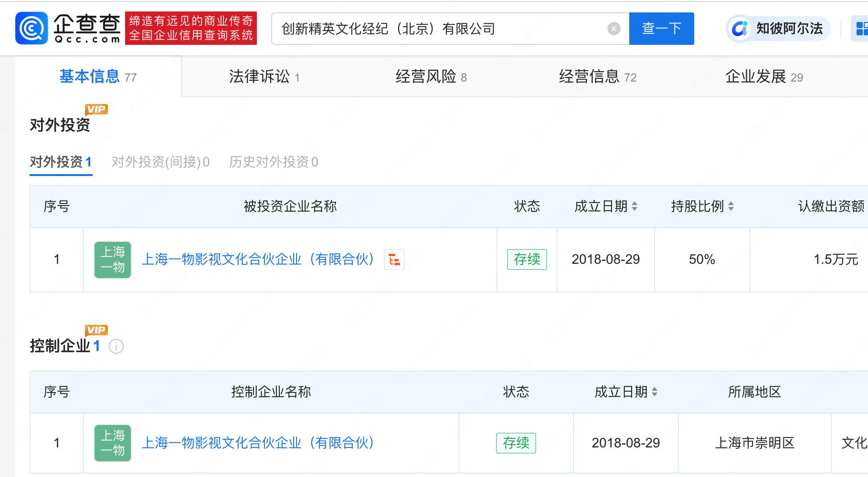The height and width of the screenshot is (477, 868).
Task: Click the 上海一物 logo in investment table
Action: tap(113, 259)
